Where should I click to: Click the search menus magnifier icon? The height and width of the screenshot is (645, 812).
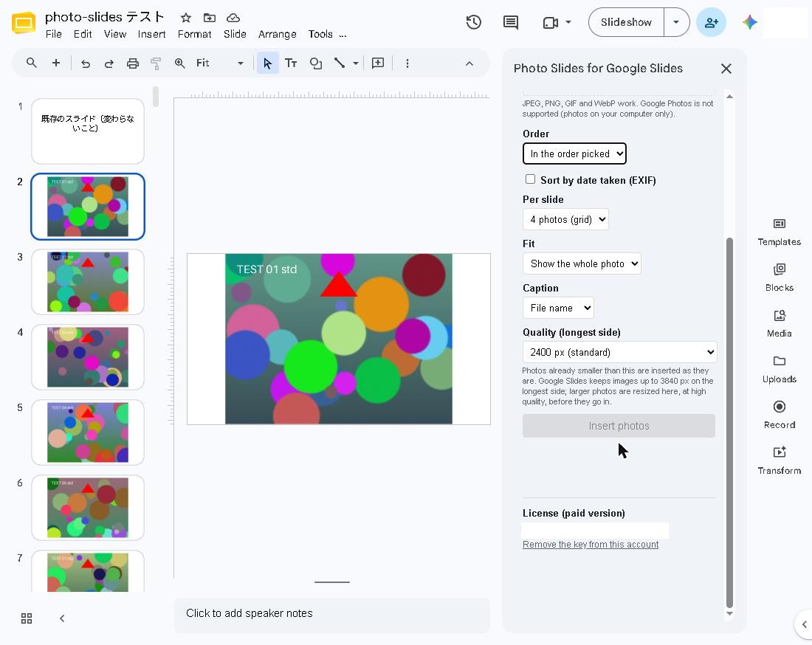pyautogui.click(x=32, y=63)
